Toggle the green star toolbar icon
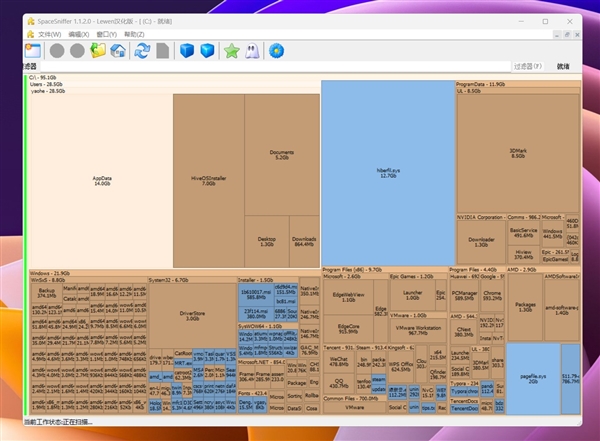The width and height of the screenshot is (600, 441). coord(231,50)
